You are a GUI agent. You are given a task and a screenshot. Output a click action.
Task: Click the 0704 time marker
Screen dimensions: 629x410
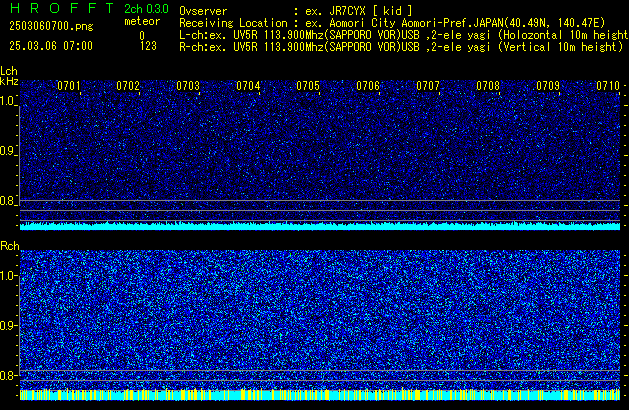pos(248,86)
